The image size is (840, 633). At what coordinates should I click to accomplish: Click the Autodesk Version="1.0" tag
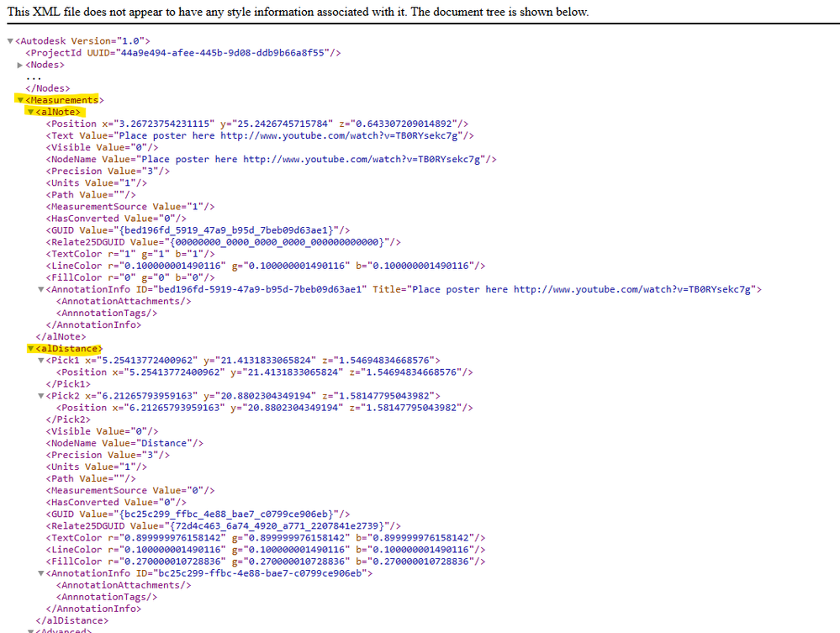tap(82, 41)
